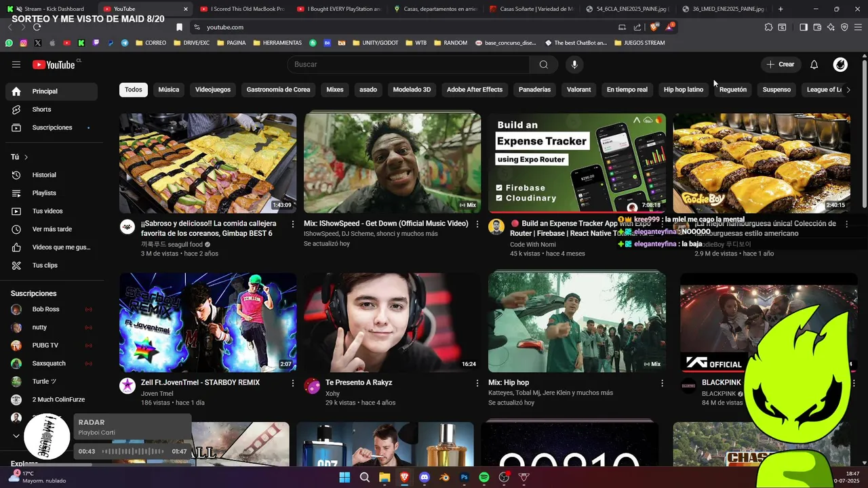Open the notifications bell
The width and height of the screenshot is (868, 488).
click(814, 64)
